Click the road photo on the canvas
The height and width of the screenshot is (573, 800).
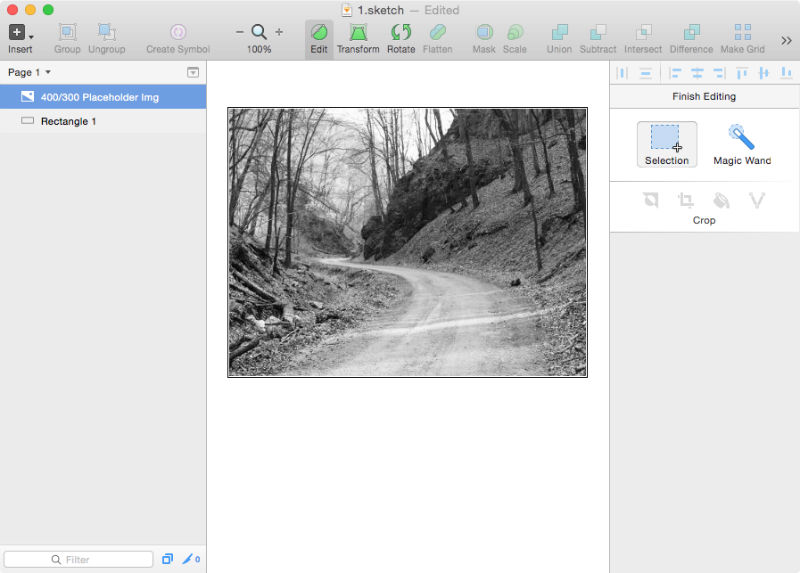407,242
